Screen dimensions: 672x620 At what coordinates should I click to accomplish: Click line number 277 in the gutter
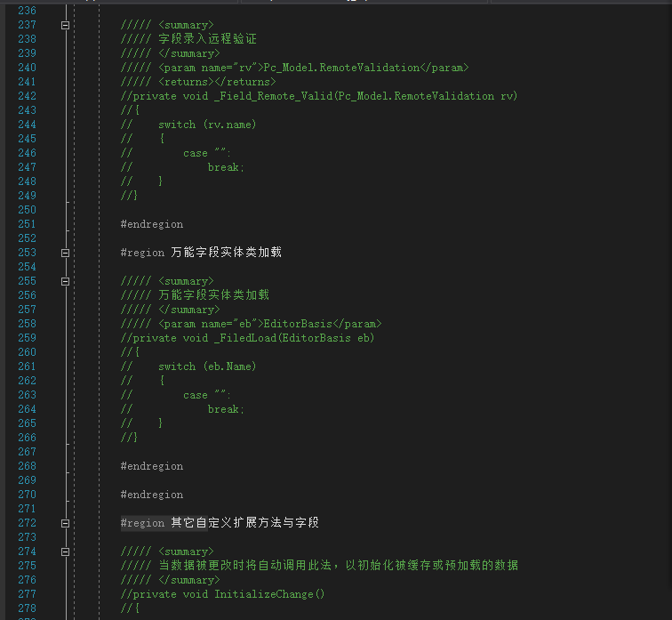pos(27,594)
